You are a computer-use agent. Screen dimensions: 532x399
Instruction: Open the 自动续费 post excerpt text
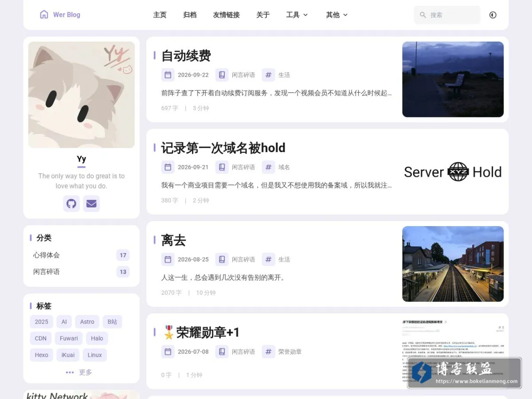coord(277,93)
